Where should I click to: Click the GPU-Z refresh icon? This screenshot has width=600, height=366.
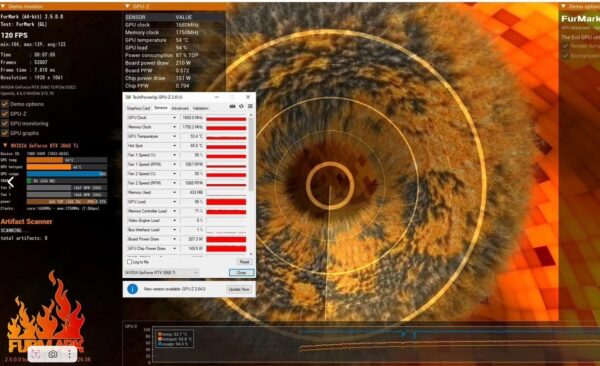(x=241, y=106)
